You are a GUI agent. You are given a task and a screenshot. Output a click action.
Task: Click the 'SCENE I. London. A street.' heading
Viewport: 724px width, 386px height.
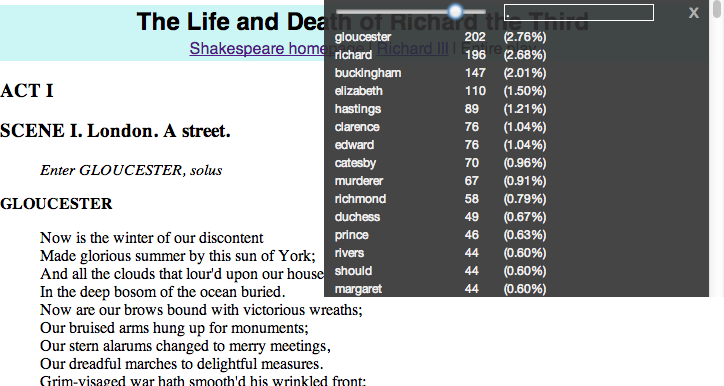point(115,131)
